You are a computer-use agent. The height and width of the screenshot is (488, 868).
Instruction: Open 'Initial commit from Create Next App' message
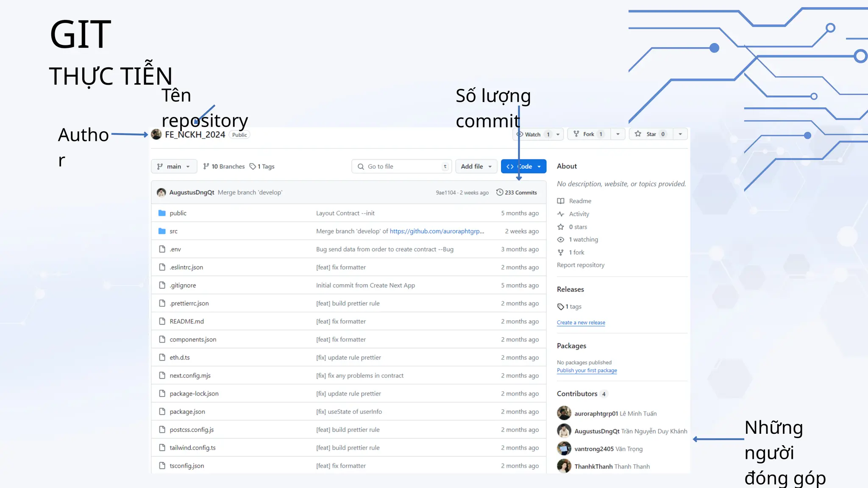pos(365,286)
